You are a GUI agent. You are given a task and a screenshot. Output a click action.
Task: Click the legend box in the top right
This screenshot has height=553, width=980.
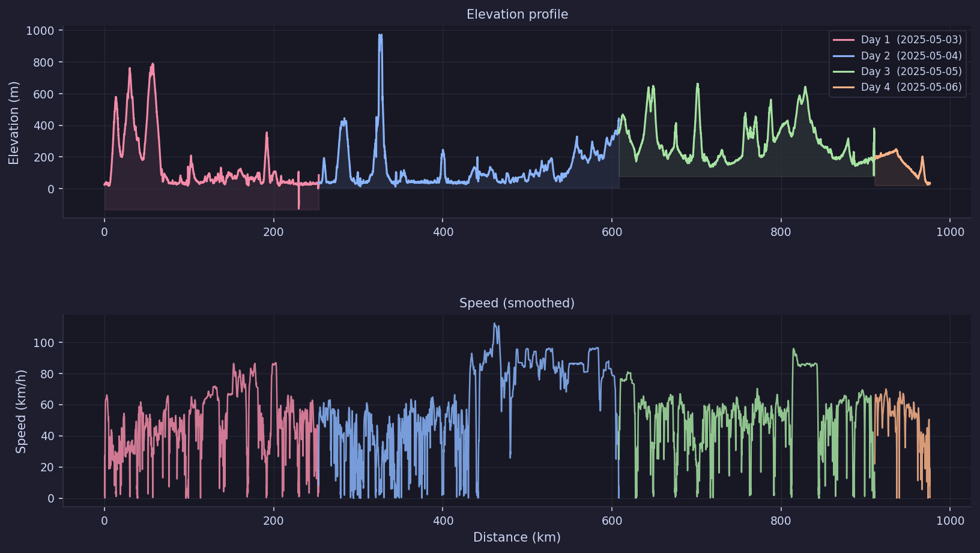click(x=897, y=63)
